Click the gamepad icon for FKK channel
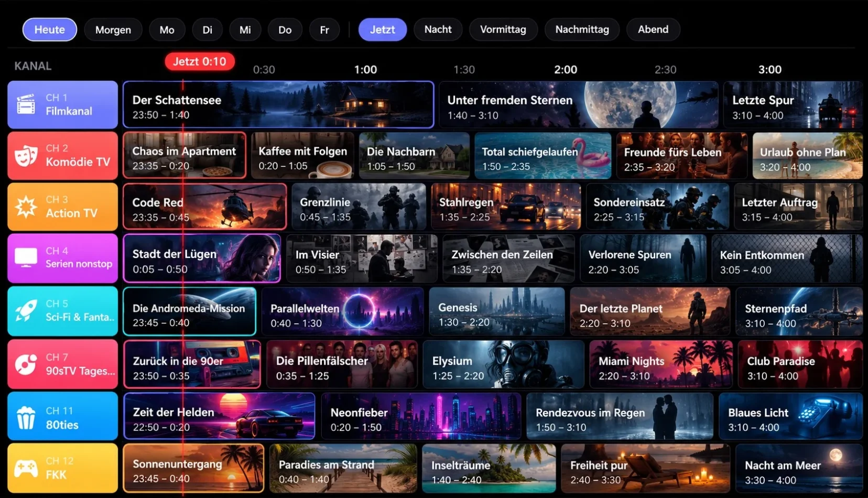868x498 pixels. point(26,468)
